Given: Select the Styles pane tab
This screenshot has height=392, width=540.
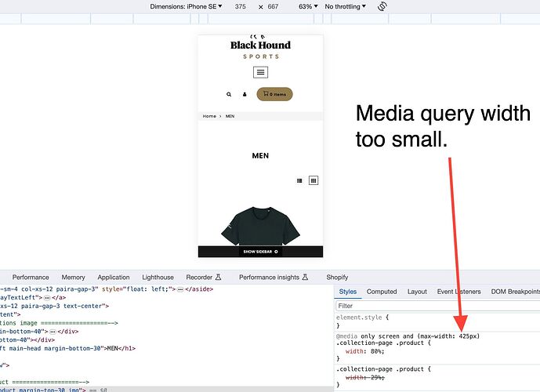Looking at the screenshot, I should (x=348, y=292).
